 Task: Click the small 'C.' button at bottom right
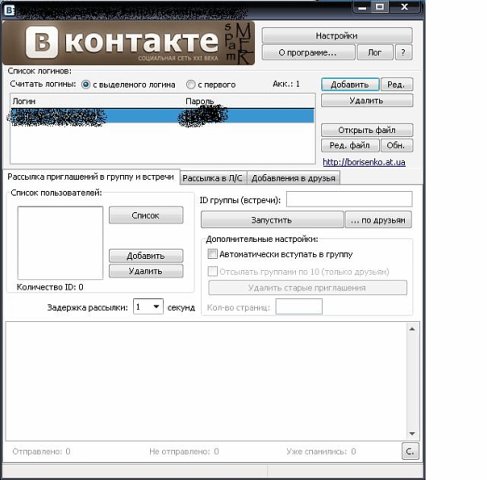(410, 451)
